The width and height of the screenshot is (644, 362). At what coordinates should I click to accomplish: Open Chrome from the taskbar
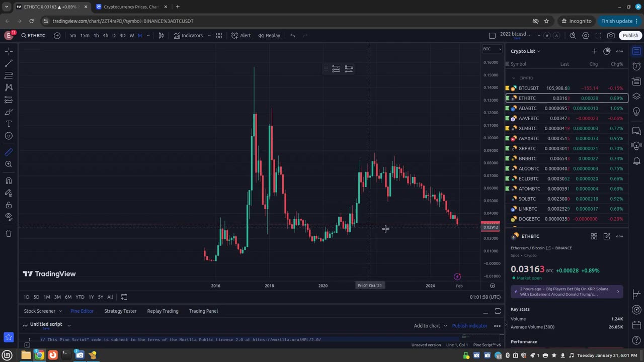tap(39, 355)
